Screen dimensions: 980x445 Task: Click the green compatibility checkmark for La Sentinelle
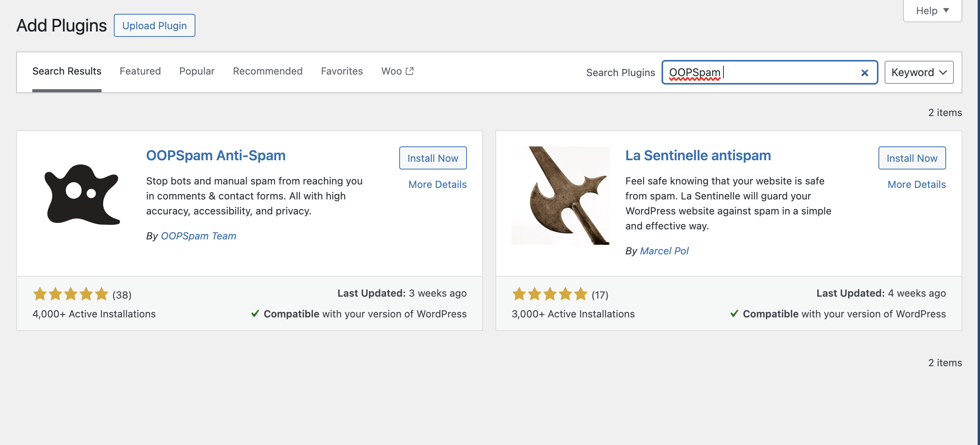[734, 314]
